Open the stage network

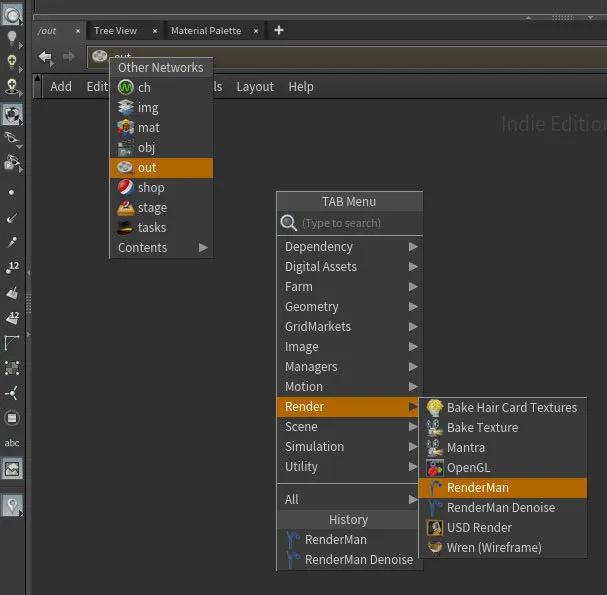pos(161,208)
